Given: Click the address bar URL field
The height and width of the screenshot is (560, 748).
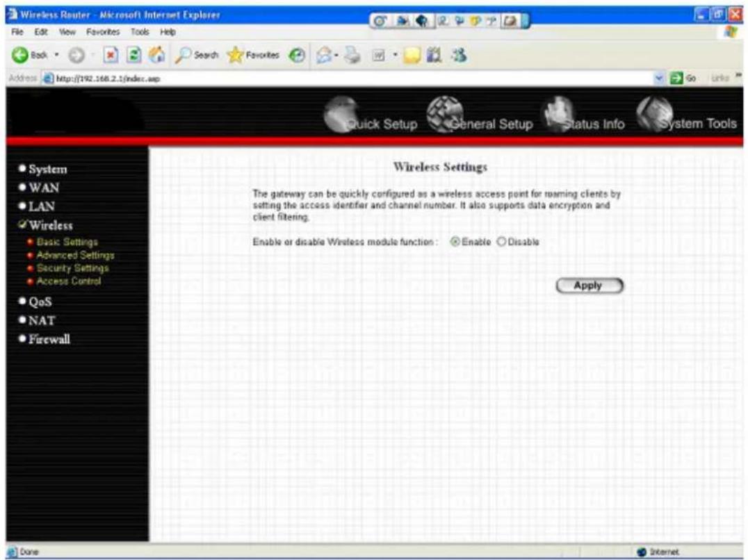Looking at the screenshot, I should [x=353, y=79].
